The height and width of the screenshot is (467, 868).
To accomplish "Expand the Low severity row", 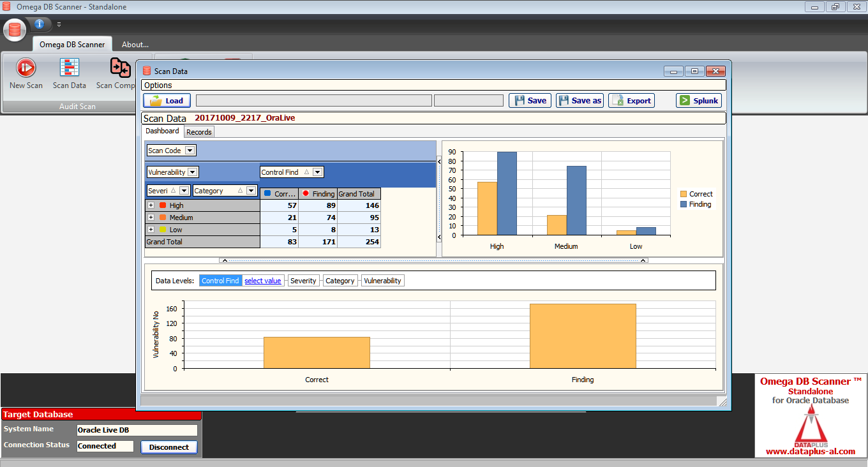I will click(151, 230).
